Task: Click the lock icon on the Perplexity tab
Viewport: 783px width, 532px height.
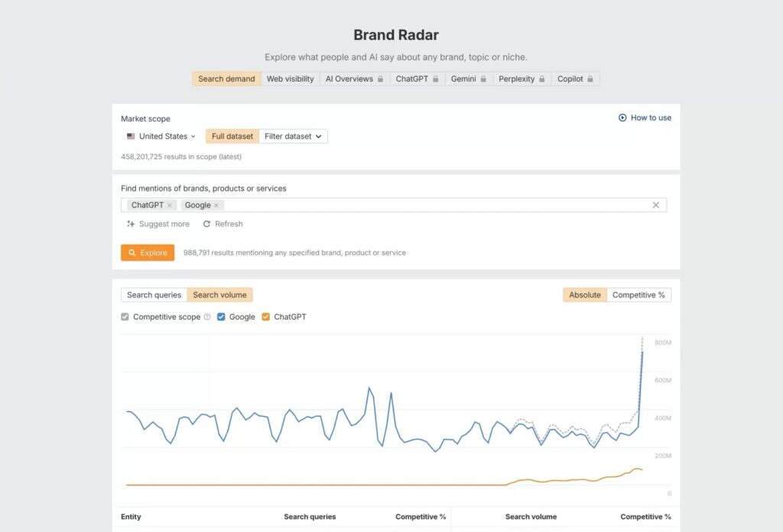Action: pyautogui.click(x=541, y=79)
